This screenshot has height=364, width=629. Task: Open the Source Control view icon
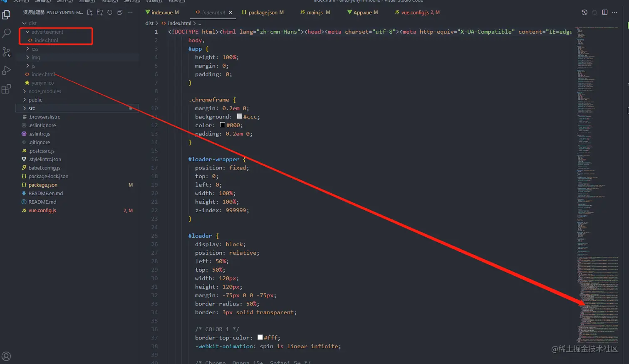pos(6,52)
